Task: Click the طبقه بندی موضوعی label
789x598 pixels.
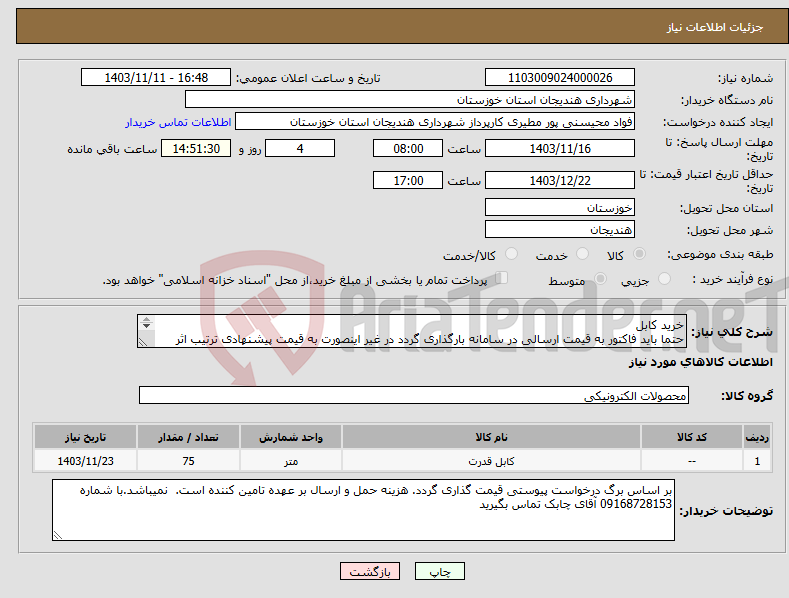Action: pyautogui.click(x=720, y=255)
